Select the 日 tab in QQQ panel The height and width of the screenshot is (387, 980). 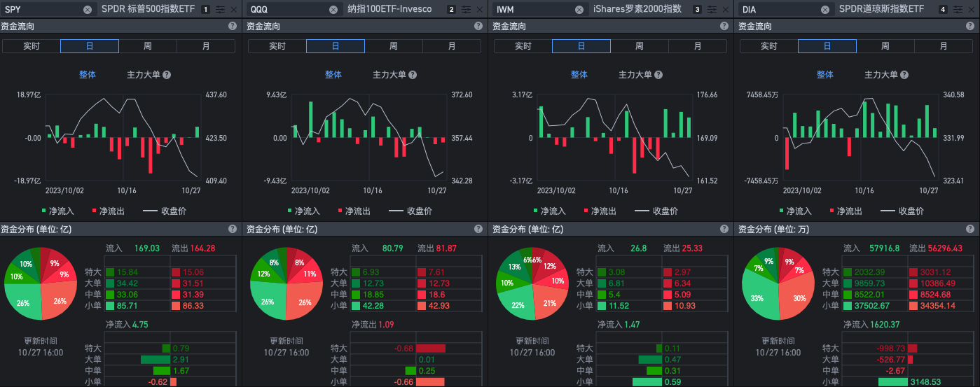[x=336, y=46]
